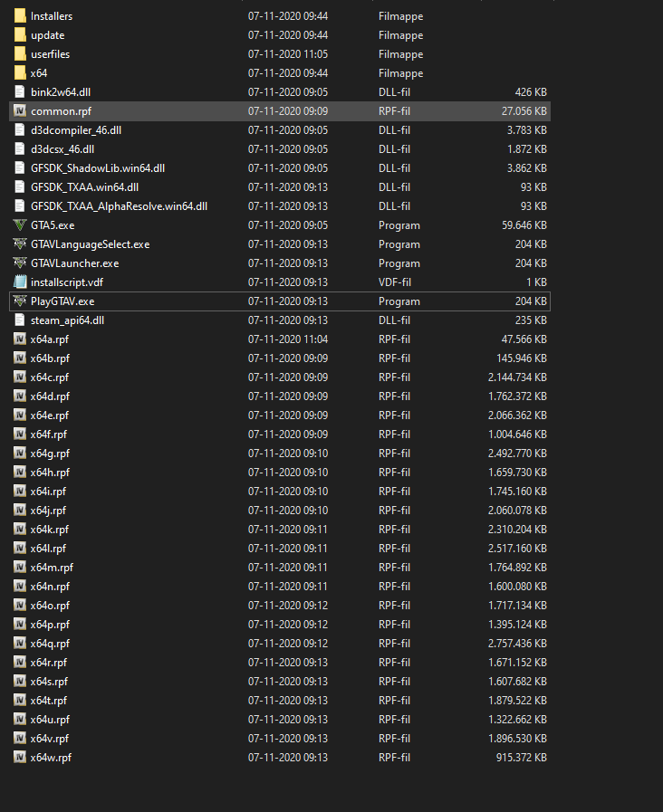Click the installscript.vdf notepad icon

[20, 282]
